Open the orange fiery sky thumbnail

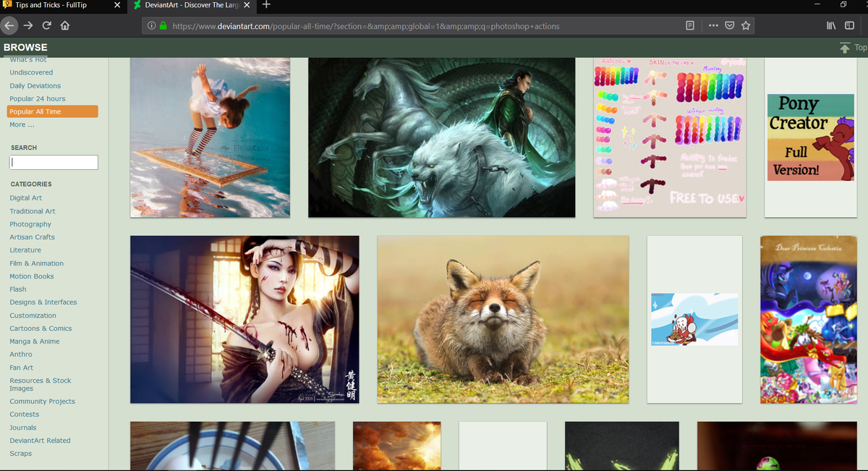point(397,446)
